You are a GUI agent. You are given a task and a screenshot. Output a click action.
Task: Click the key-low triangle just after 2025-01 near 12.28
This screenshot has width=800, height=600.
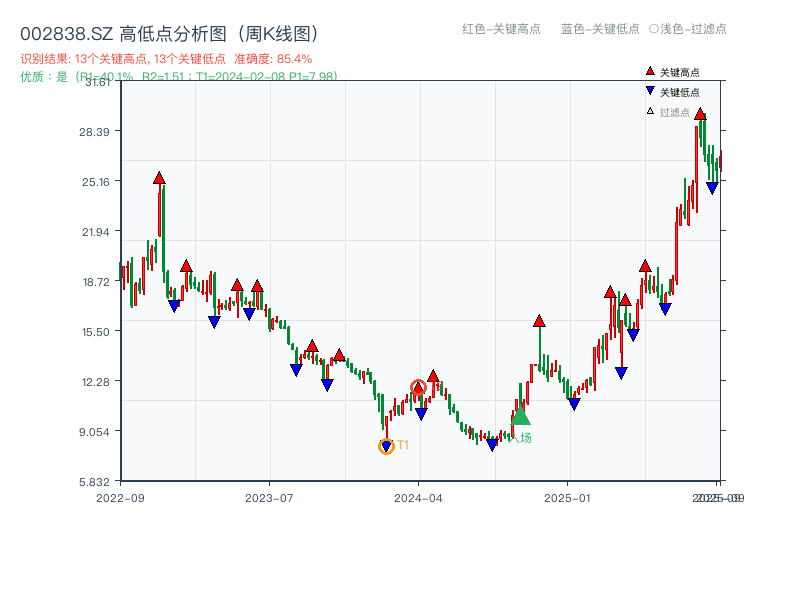(574, 404)
